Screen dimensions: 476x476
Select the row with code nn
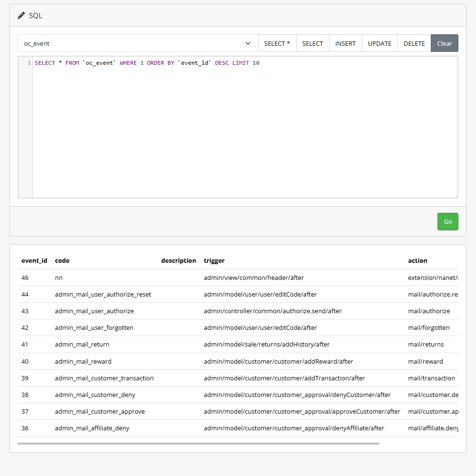click(x=59, y=278)
